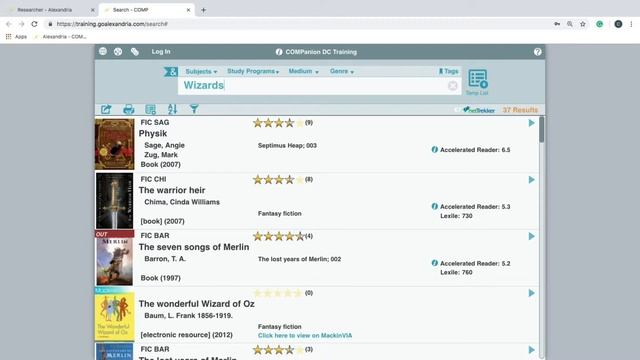The width and height of the screenshot is (640, 360).
Task: Click author Barron, T. A.
Action: tap(165, 259)
